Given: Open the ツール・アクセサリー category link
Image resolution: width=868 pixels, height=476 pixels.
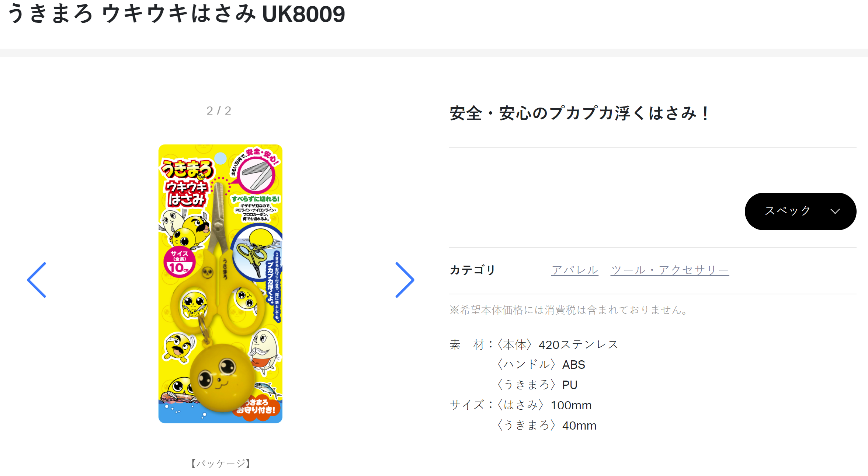Looking at the screenshot, I should point(670,270).
